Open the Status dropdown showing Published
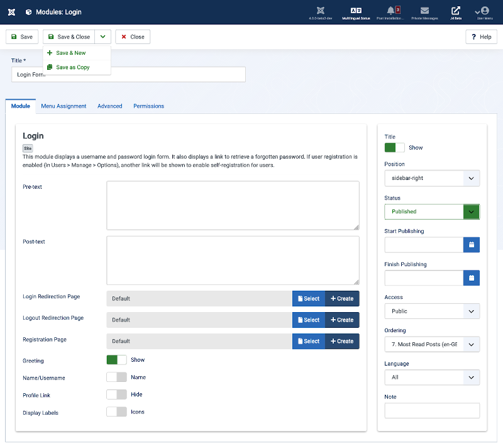 point(432,212)
